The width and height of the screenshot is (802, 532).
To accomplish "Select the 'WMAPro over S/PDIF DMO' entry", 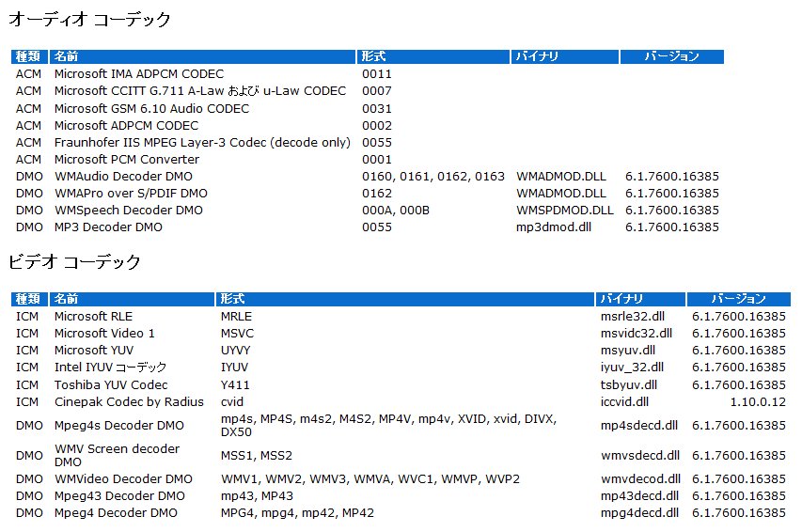I will pos(131,193).
